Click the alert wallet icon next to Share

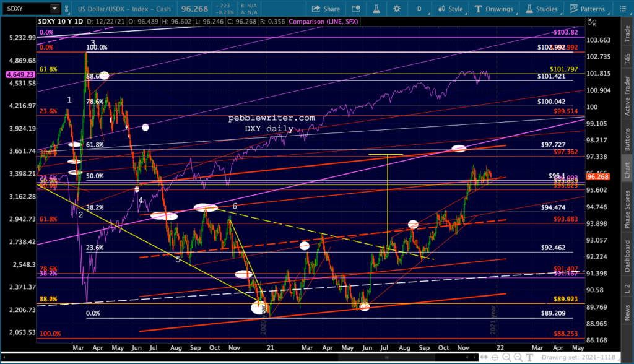[x=356, y=9]
